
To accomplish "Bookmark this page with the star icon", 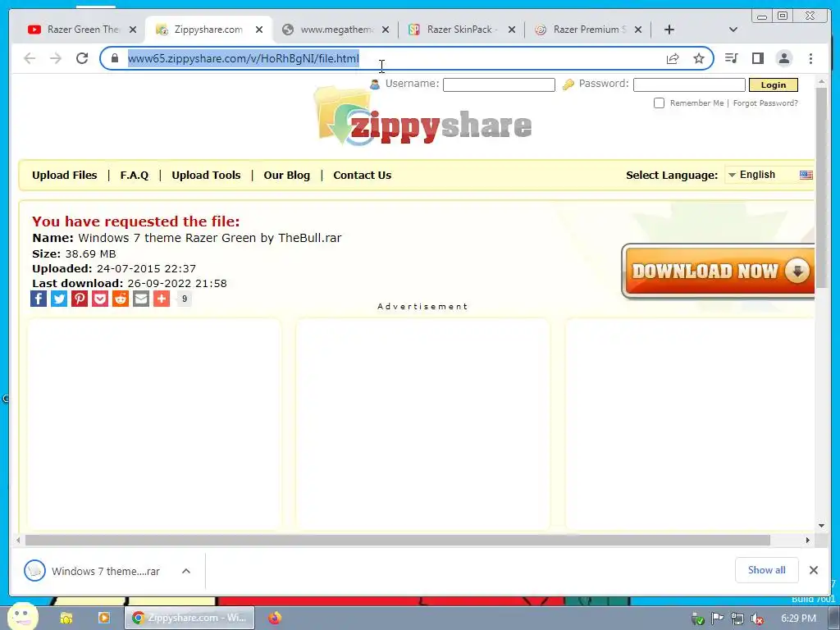I will pos(699,58).
